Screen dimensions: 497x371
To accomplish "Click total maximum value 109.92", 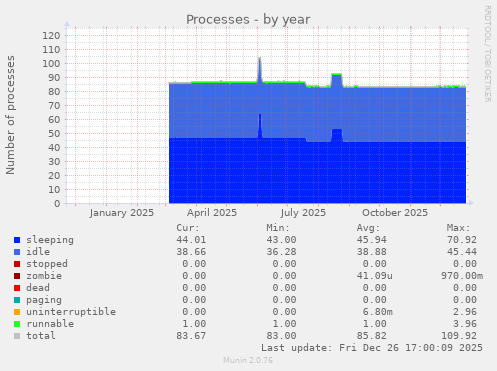I will [459, 336].
